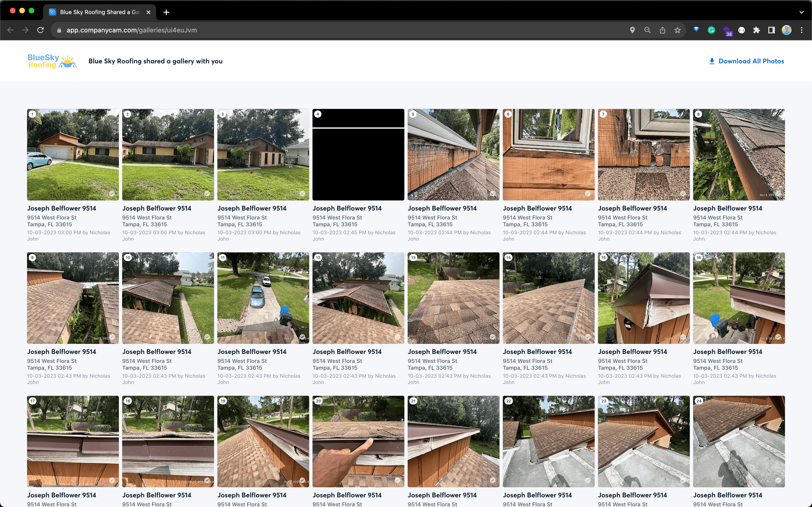Image resolution: width=812 pixels, height=507 pixels.
Task: Open photo 20 with the pointing hand
Action: pyautogui.click(x=358, y=441)
